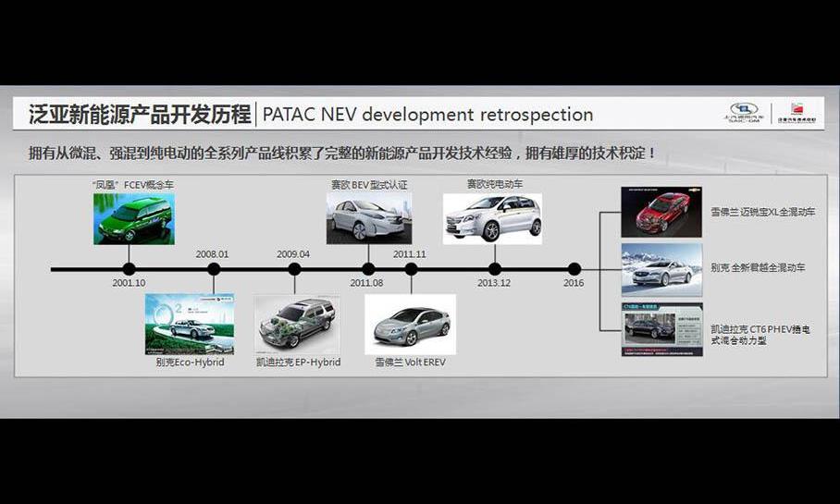Click the title "PATAC NEV development retrospection"

click(427, 115)
